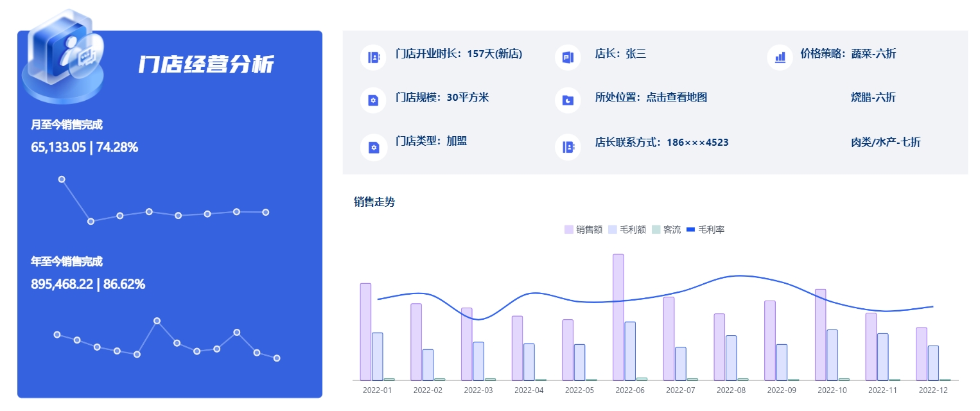
Task: Click the 2022-09 axis label
Action: 782,390
